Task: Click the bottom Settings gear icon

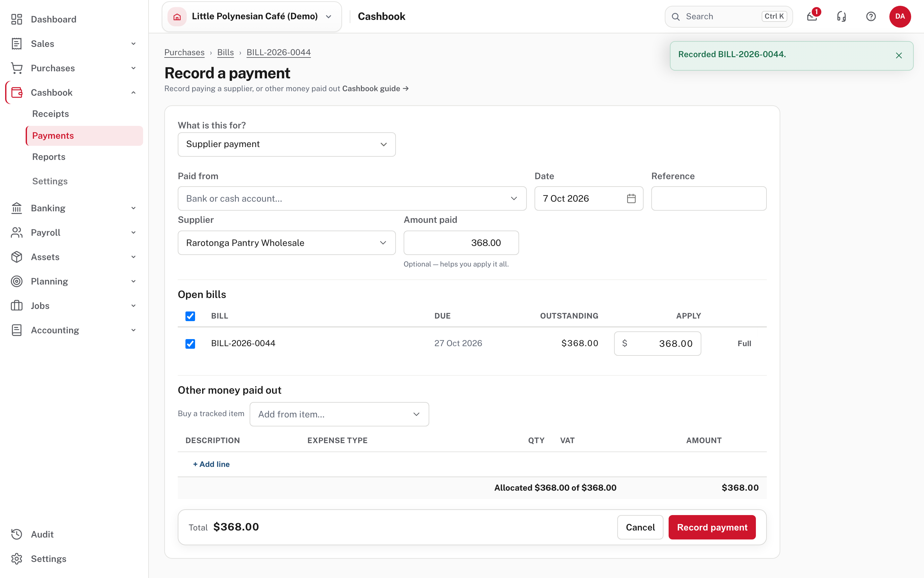Action: click(x=16, y=558)
